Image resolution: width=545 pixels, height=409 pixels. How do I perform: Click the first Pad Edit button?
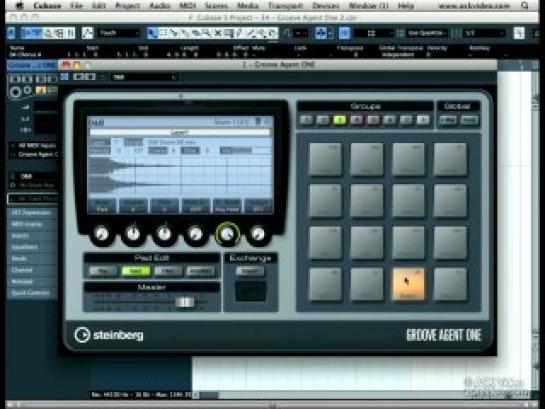point(103,271)
